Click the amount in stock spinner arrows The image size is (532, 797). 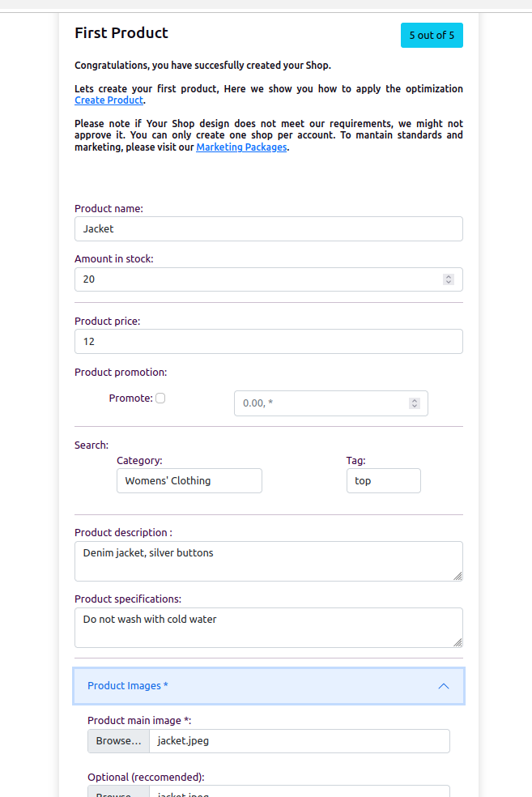click(449, 279)
